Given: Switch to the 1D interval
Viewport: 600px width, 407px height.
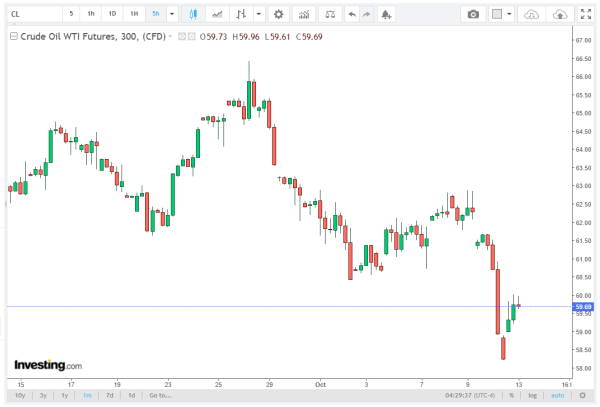Looking at the screenshot, I should [x=112, y=15].
